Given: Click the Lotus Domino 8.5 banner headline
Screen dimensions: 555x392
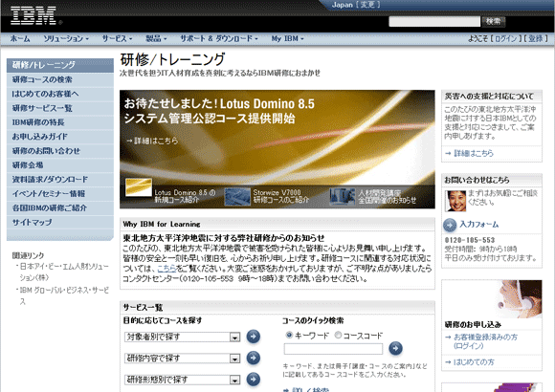Looking at the screenshot, I should point(219,111).
